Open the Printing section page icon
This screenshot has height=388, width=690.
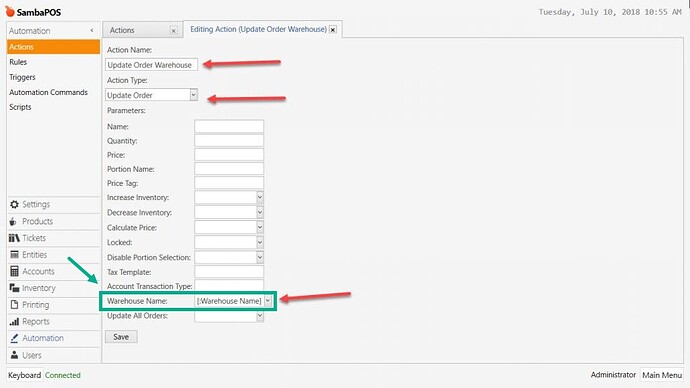point(15,305)
